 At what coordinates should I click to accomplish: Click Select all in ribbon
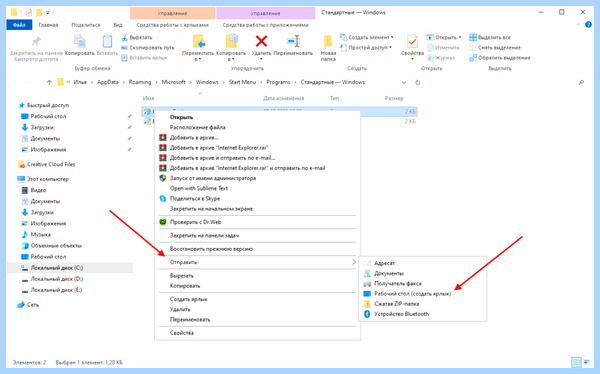tap(490, 38)
